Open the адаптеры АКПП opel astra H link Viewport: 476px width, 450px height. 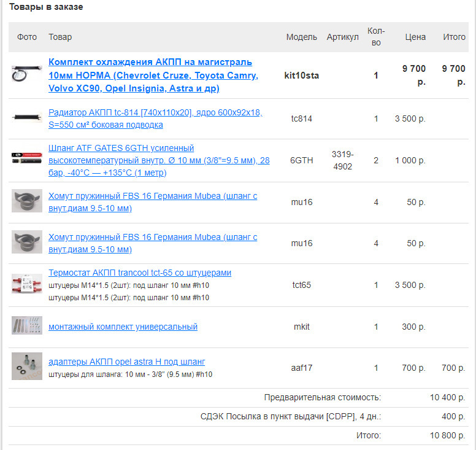click(x=126, y=362)
